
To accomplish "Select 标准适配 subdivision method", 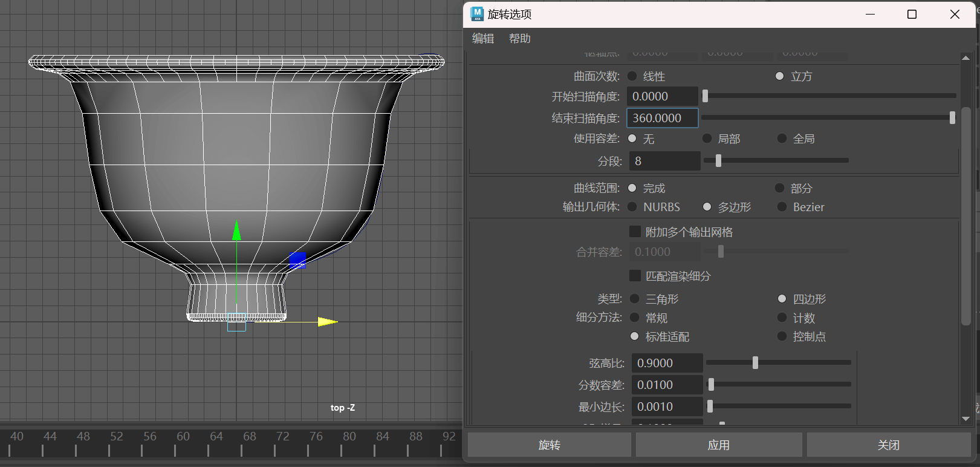I will [x=635, y=336].
